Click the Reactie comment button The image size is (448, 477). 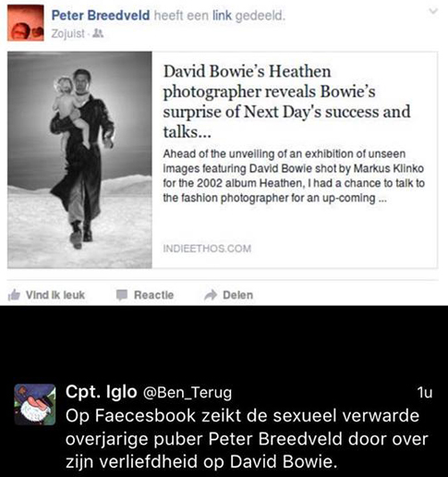click(145, 295)
